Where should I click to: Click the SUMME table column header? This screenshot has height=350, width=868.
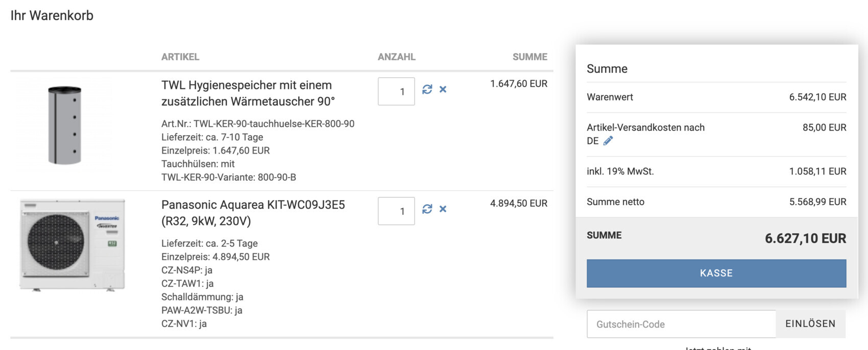pos(529,57)
